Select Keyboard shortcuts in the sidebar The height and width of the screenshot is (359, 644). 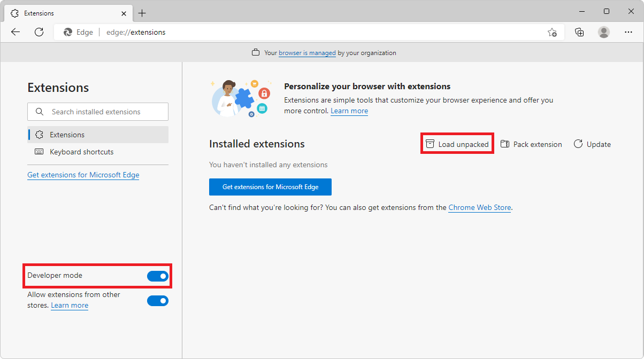tap(82, 152)
